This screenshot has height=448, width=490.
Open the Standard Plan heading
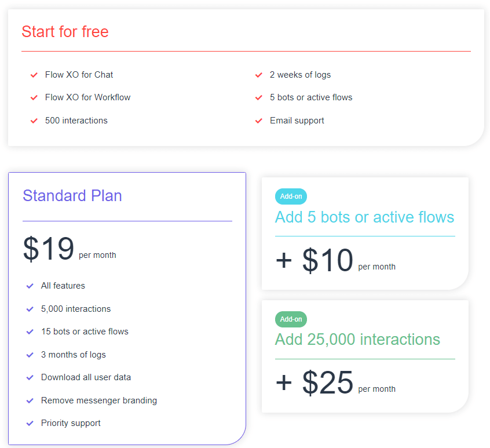pyautogui.click(x=72, y=196)
